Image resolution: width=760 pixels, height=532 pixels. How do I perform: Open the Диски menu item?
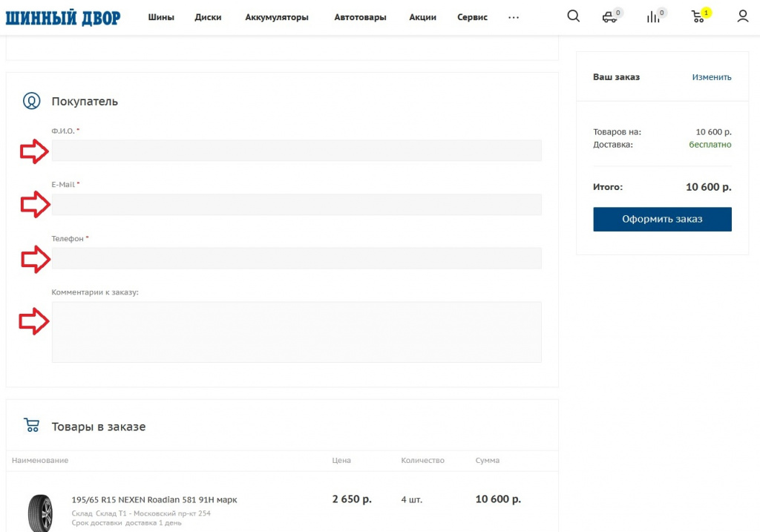point(208,17)
